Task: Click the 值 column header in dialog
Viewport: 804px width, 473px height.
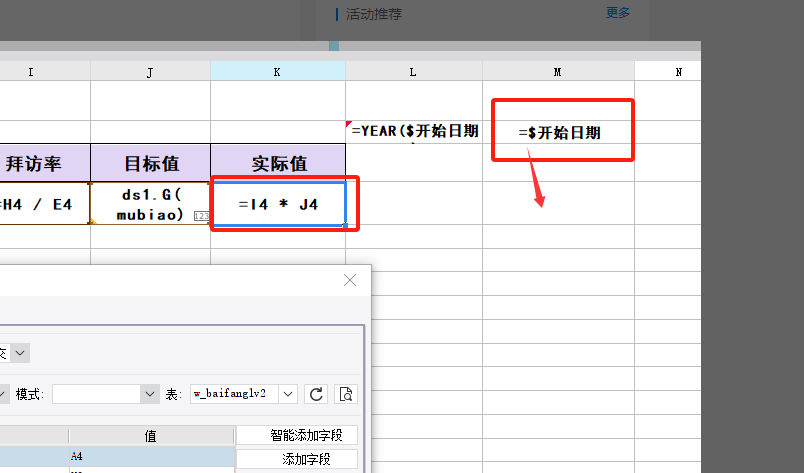Action: [151, 436]
